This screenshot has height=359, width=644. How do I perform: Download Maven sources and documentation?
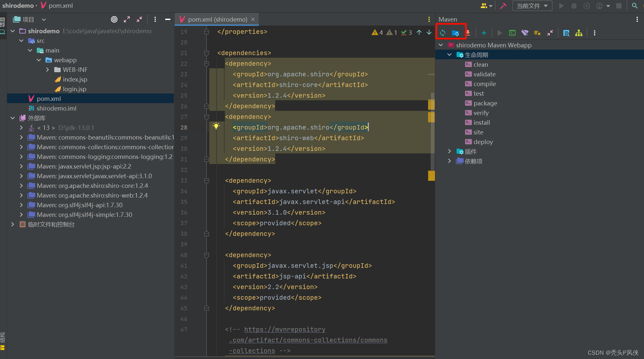click(x=468, y=33)
